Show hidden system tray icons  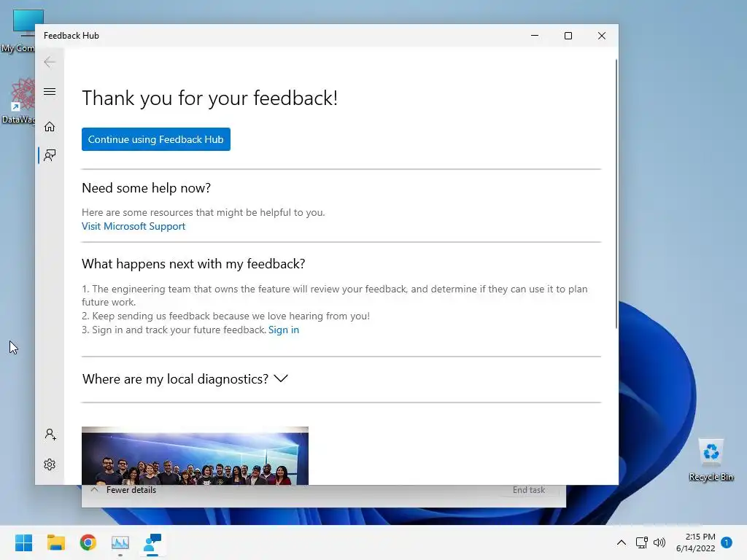tap(622, 542)
